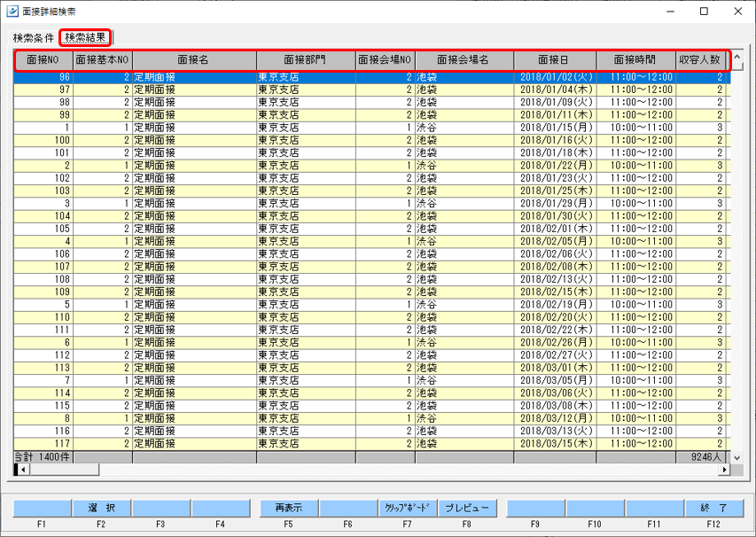
Task: Click date cell 2018/02/26(月)
Action: (556, 342)
